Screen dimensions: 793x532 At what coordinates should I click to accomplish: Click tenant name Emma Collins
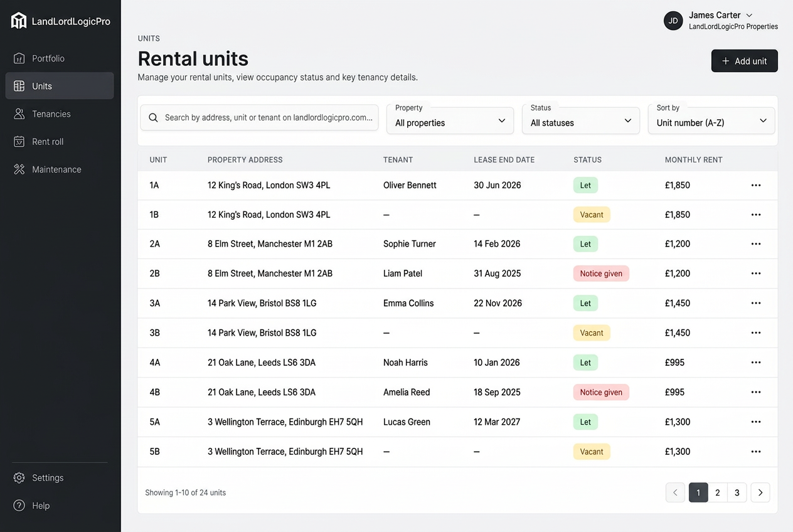(408, 303)
